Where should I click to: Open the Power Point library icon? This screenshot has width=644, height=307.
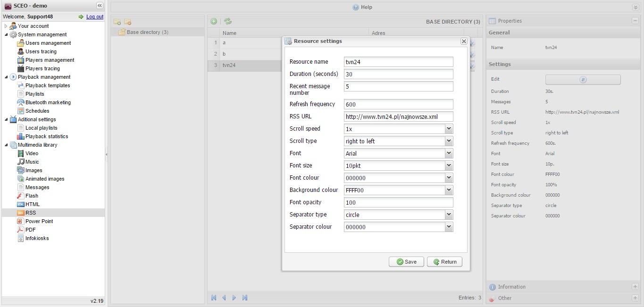click(x=21, y=221)
